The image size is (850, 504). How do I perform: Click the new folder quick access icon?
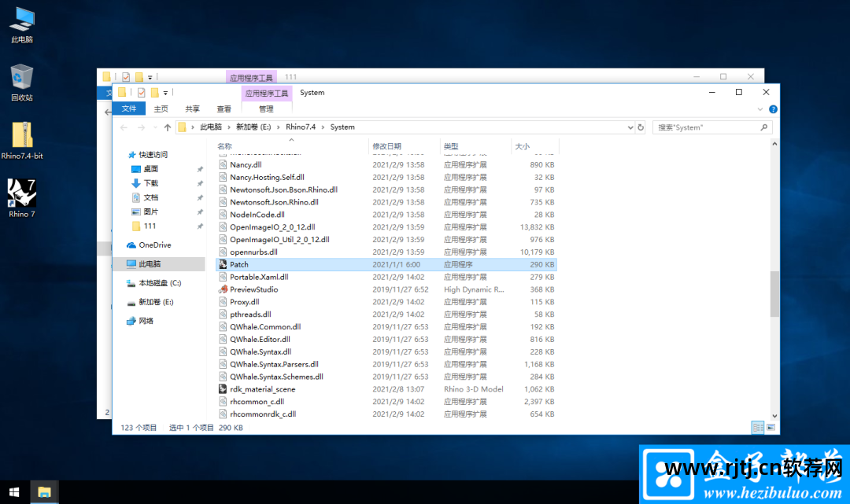point(154,93)
